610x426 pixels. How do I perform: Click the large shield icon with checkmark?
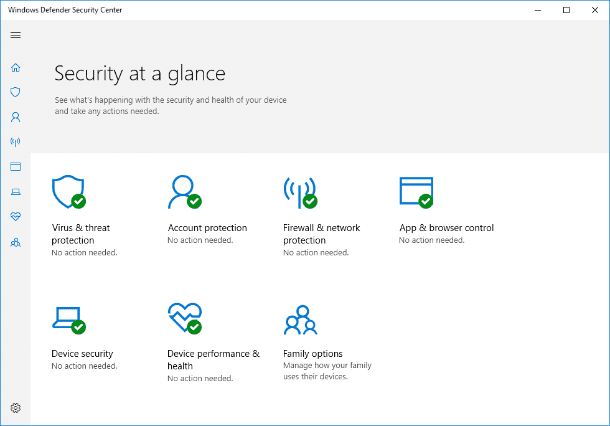69,192
